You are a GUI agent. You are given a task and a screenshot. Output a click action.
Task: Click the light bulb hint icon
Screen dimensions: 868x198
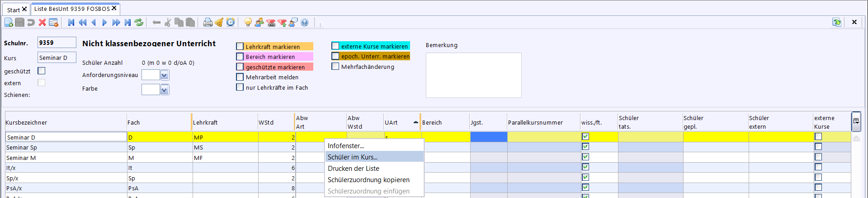pyautogui.click(x=248, y=22)
